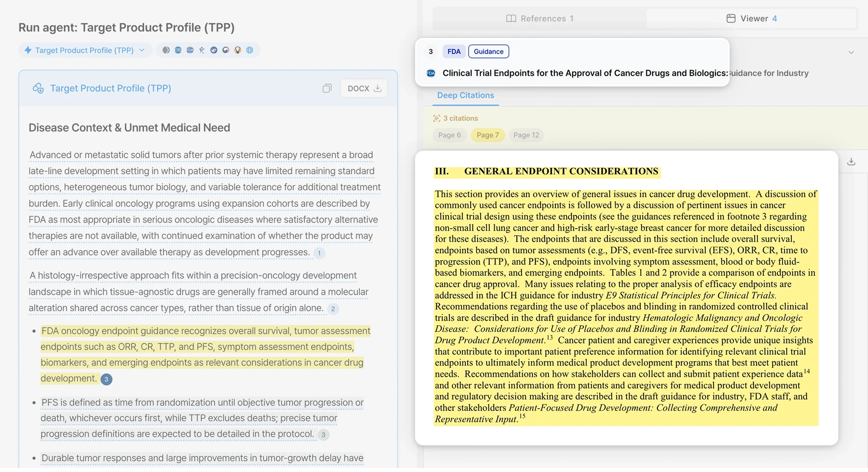Image resolution: width=868 pixels, height=472 pixels.
Task: Open citation 2 after tissue-agnostic paragraph
Action: (333, 309)
